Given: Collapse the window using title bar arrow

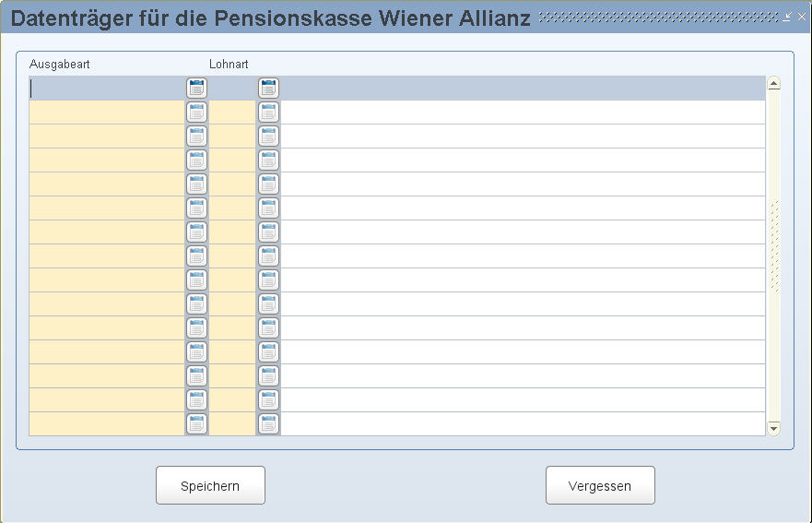Looking at the screenshot, I should (x=787, y=18).
